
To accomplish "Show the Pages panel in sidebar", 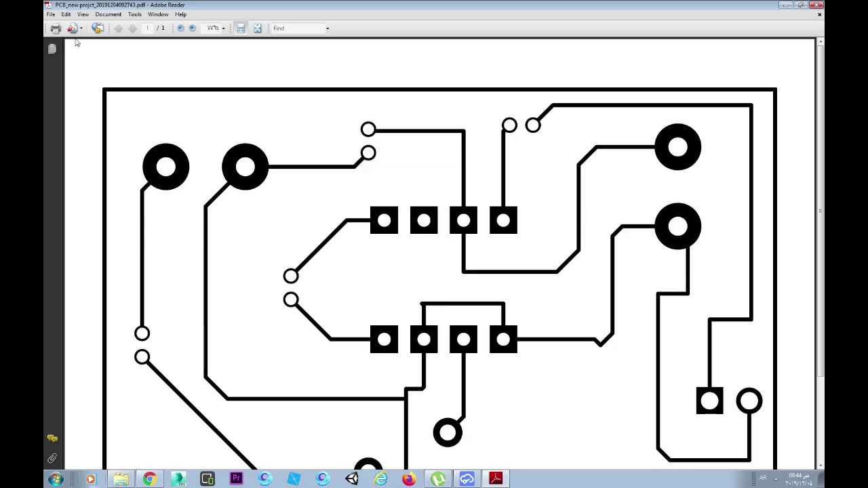I will (52, 49).
